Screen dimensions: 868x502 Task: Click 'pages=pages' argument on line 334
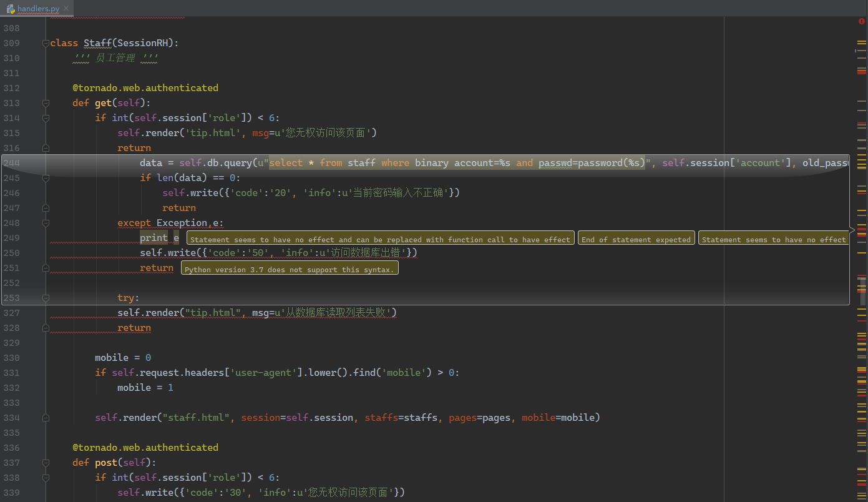pos(479,418)
